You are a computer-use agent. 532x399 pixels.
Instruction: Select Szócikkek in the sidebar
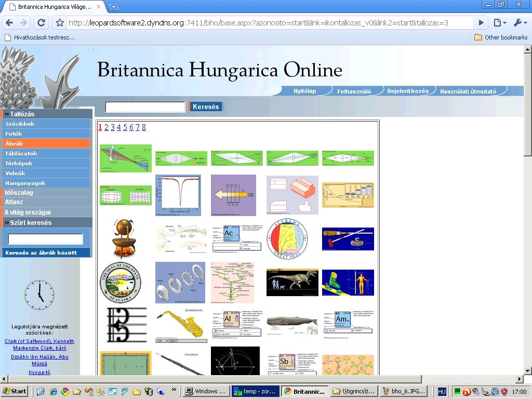(x=46, y=124)
